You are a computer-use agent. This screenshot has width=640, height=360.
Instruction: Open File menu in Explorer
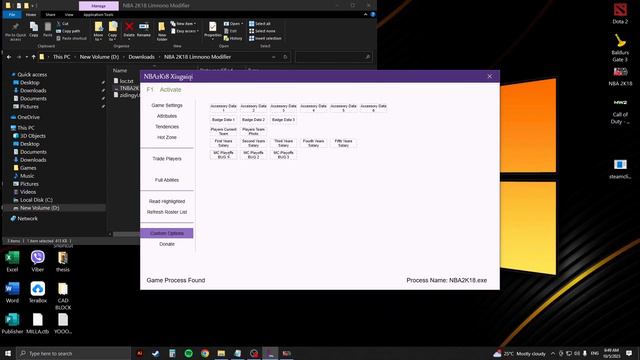point(12,15)
